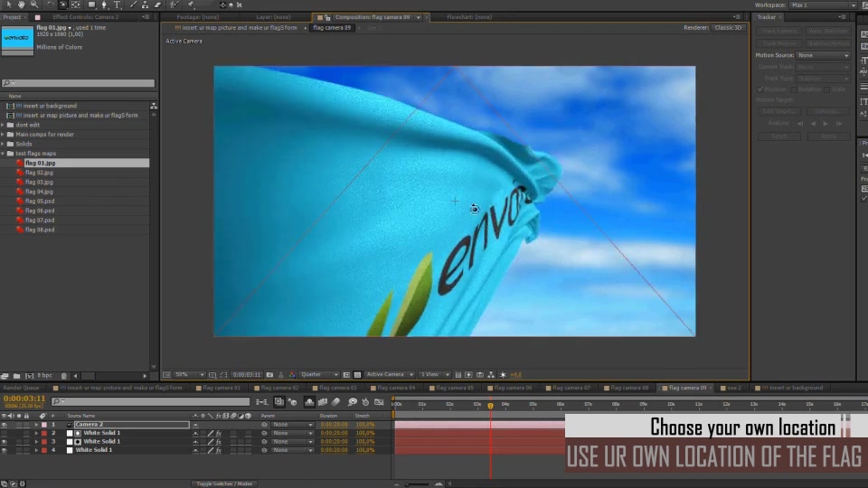Viewport: 868px width, 488px height.
Task: Click the reset exposure icon
Action: [x=504, y=374]
